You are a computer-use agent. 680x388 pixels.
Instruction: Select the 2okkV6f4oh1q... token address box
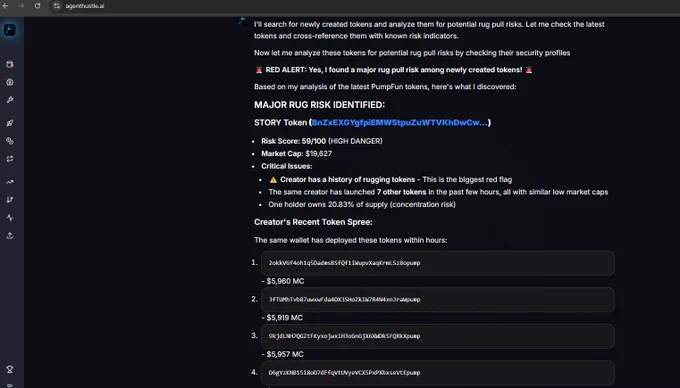click(438, 263)
